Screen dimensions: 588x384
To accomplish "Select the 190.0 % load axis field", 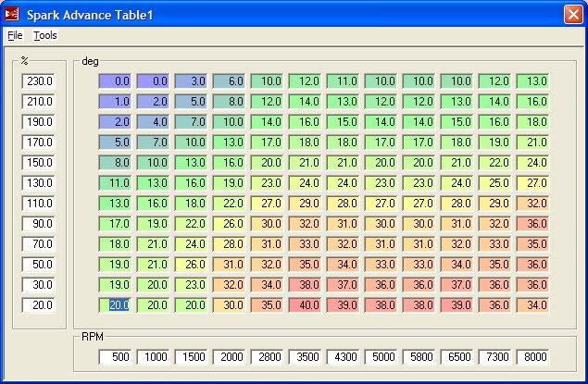I will [x=39, y=122].
